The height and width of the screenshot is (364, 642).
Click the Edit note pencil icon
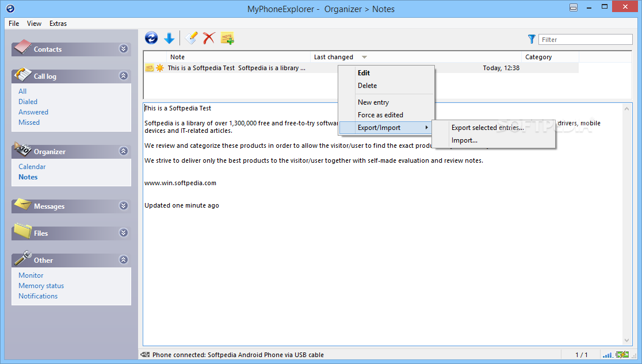(x=191, y=38)
